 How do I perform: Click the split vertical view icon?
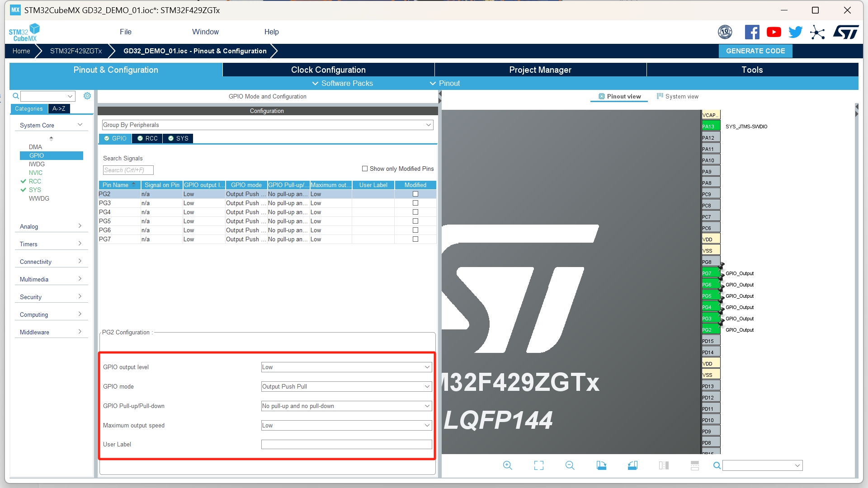[x=664, y=465]
